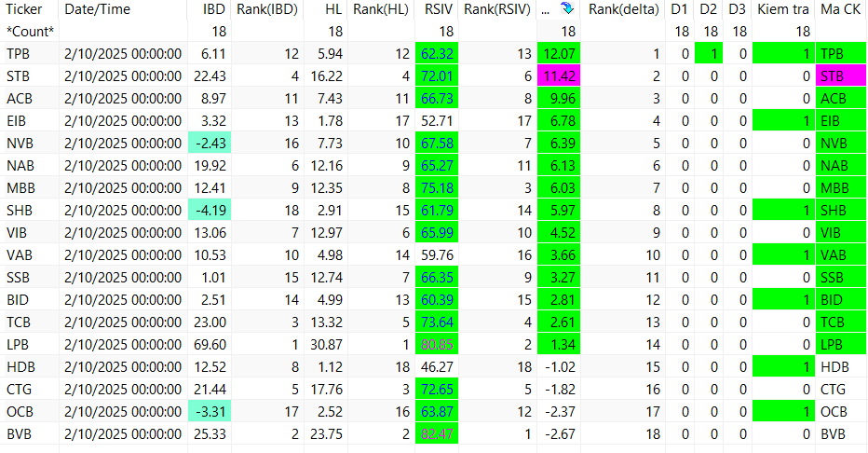The height and width of the screenshot is (453, 868).
Task: Click the delta value 6.78
Action: [x=559, y=121]
